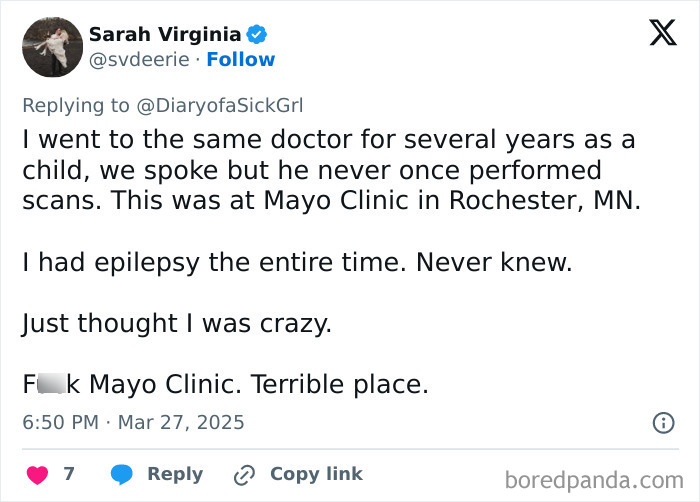Screen dimensions: 700x502
Task: Click the "Just thought I was crazy" line
Action: pyautogui.click(x=176, y=324)
